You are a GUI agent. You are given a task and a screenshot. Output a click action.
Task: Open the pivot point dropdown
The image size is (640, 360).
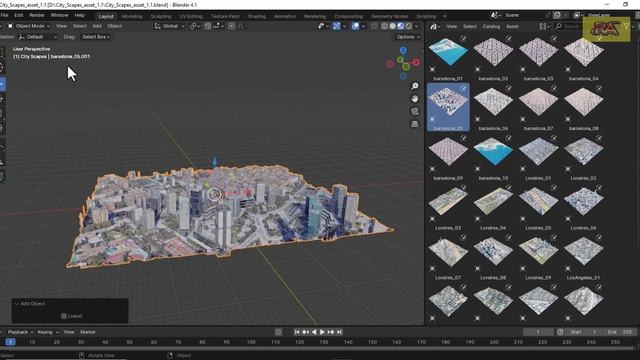(x=195, y=26)
